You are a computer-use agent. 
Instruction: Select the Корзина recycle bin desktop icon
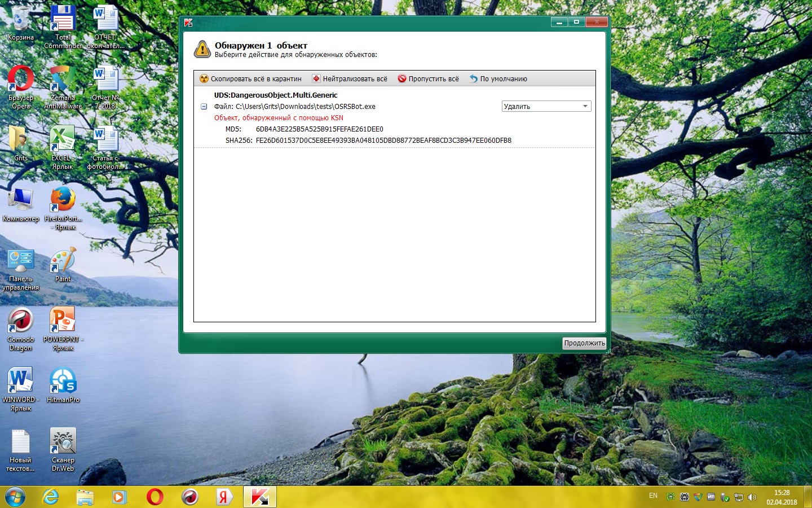21,24
